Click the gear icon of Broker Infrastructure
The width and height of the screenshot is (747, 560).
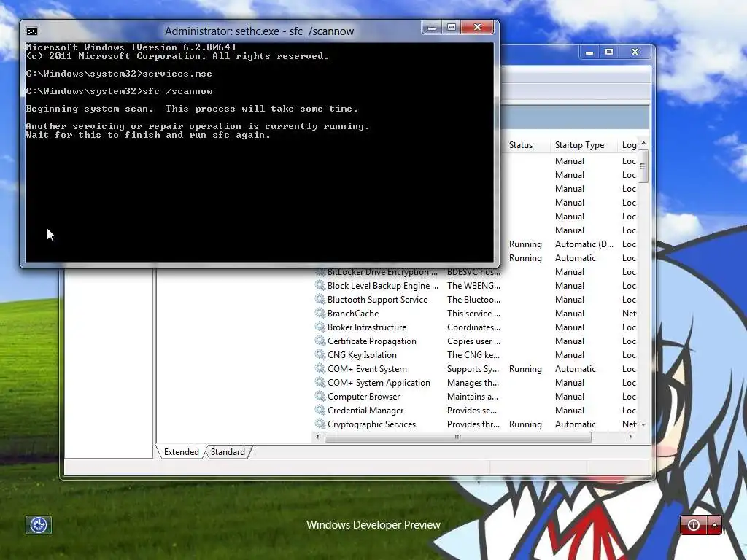point(320,327)
